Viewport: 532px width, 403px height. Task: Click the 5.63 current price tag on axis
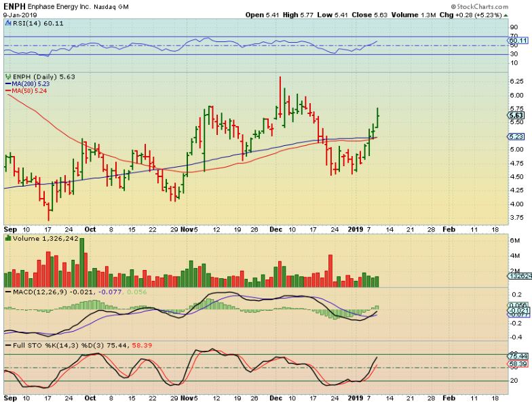tap(516, 115)
